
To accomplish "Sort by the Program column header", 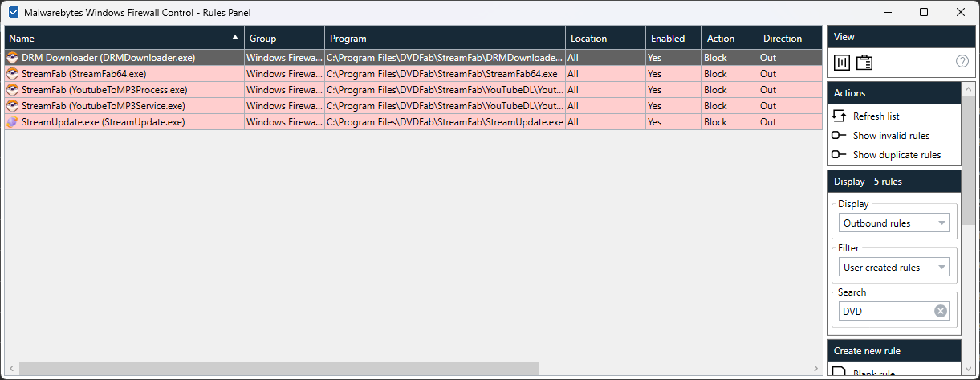I will [x=445, y=38].
